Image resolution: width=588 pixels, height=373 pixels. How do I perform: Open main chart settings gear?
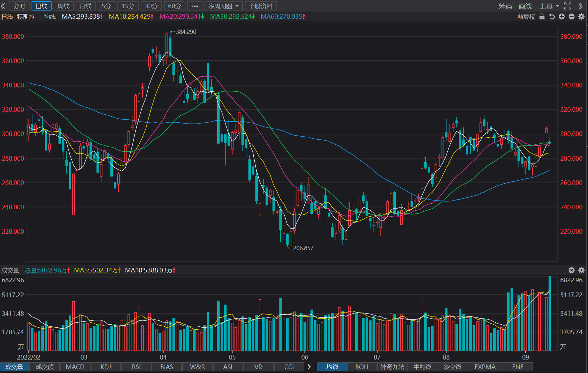pyautogui.click(x=581, y=17)
